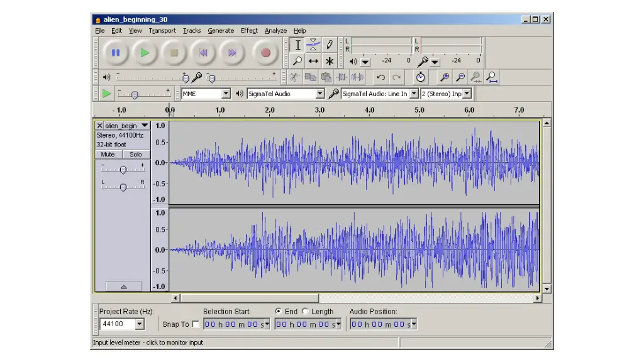Select the Time Shift tool
The width and height of the screenshot is (644, 362).
pyautogui.click(x=313, y=61)
